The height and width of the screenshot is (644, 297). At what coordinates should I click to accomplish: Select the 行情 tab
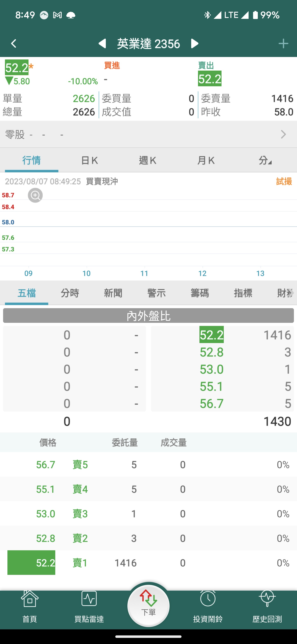tap(32, 160)
